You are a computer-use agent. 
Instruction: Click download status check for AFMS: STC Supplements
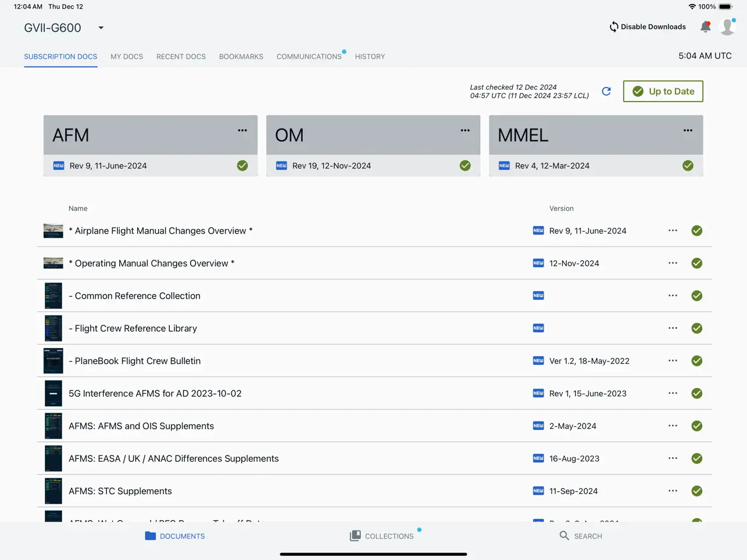697,491
